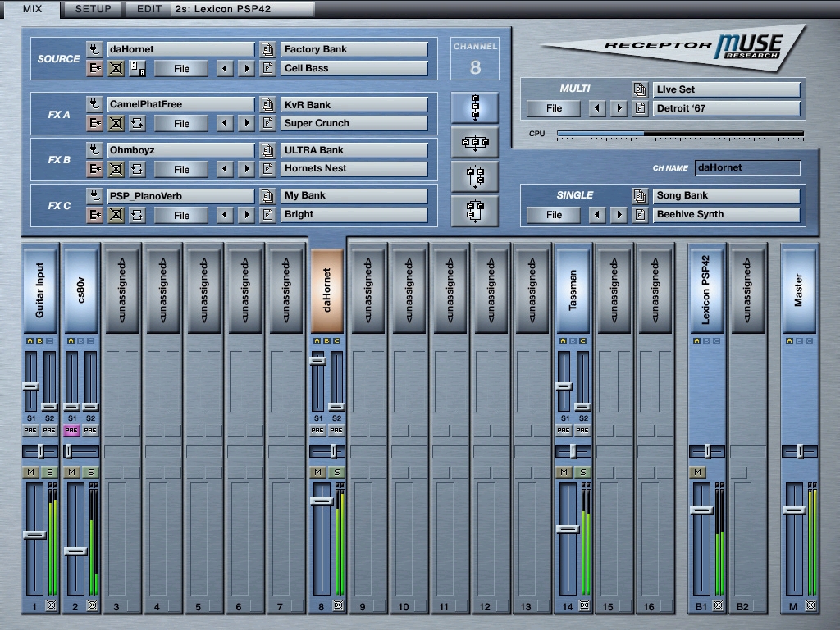Toggle the pink PRE button on cs80v
Viewport: 840px width, 630px height.
71,430
